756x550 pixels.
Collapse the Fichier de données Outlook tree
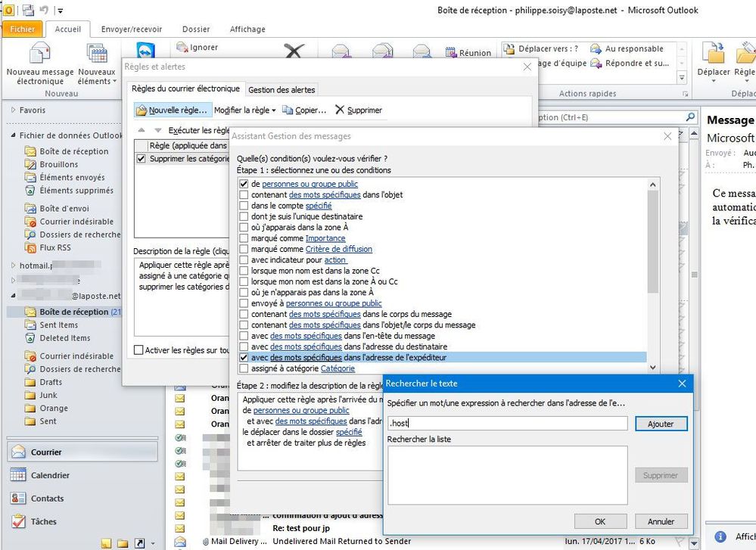[13, 135]
